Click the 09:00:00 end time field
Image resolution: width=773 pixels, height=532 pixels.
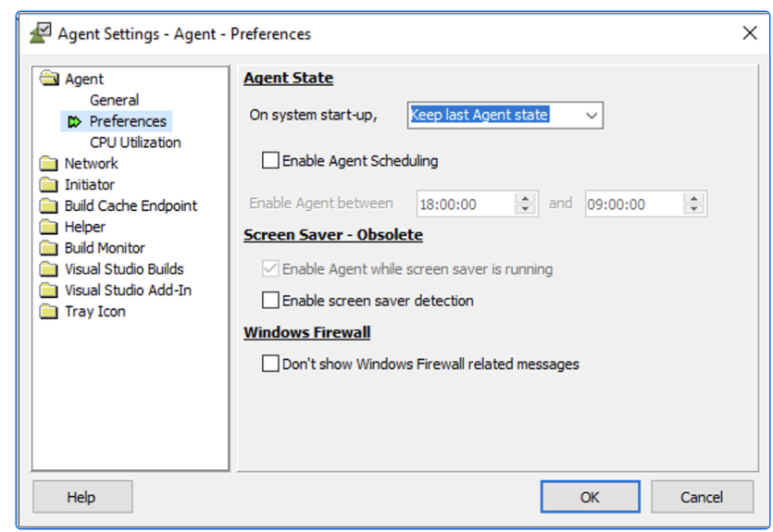coord(634,204)
